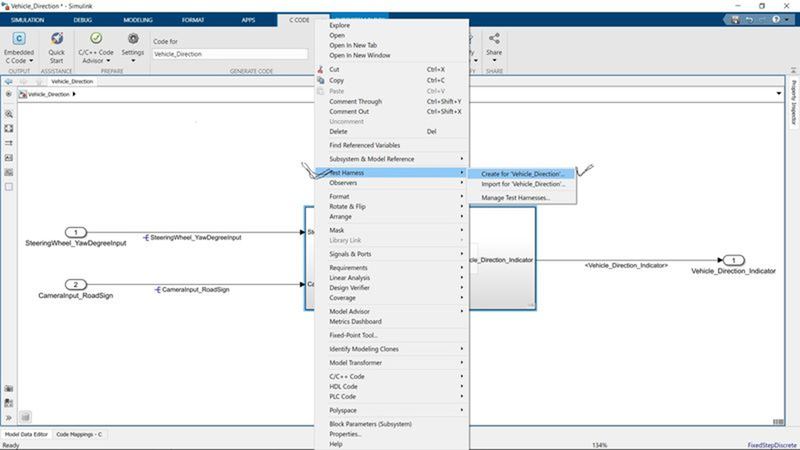This screenshot has height=450, width=800.
Task: Select Inport block 1 SteeringWheel_YawDegreeInput
Action: (x=76, y=232)
